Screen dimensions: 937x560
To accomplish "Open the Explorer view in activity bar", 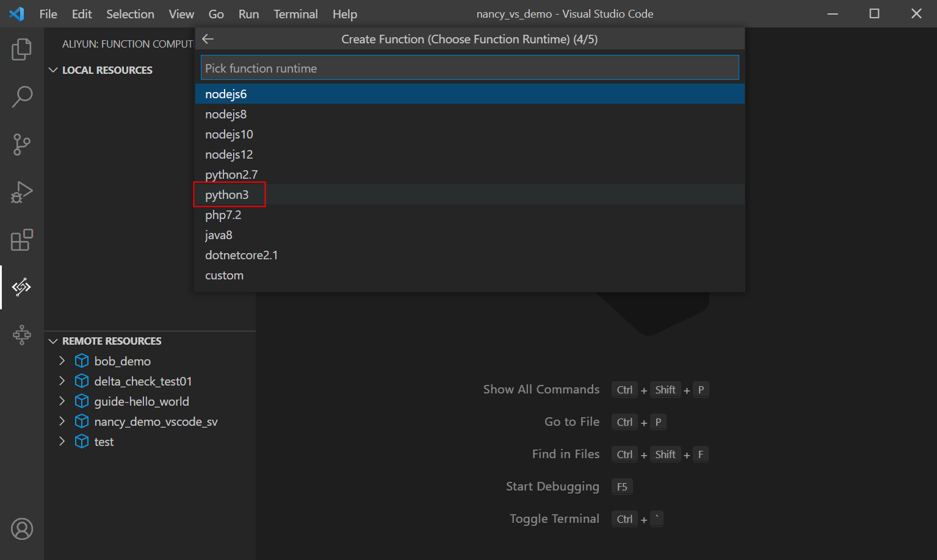I will tap(22, 49).
